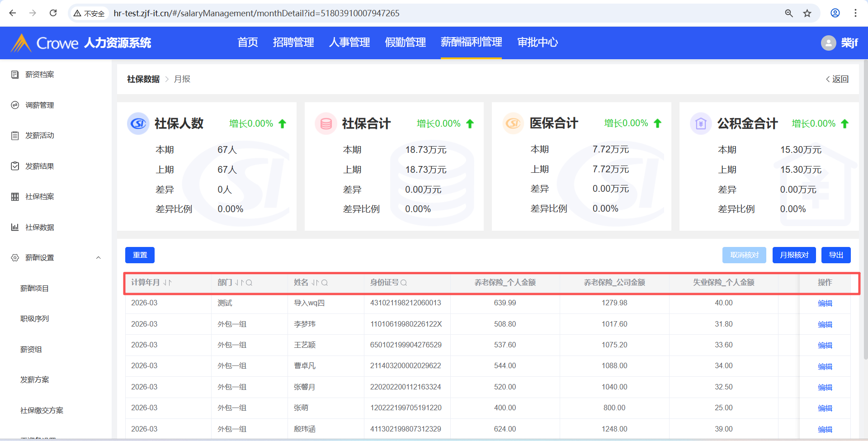Open the 人事管理 top navigation menu
This screenshot has height=441, width=868.
pos(349,43)
